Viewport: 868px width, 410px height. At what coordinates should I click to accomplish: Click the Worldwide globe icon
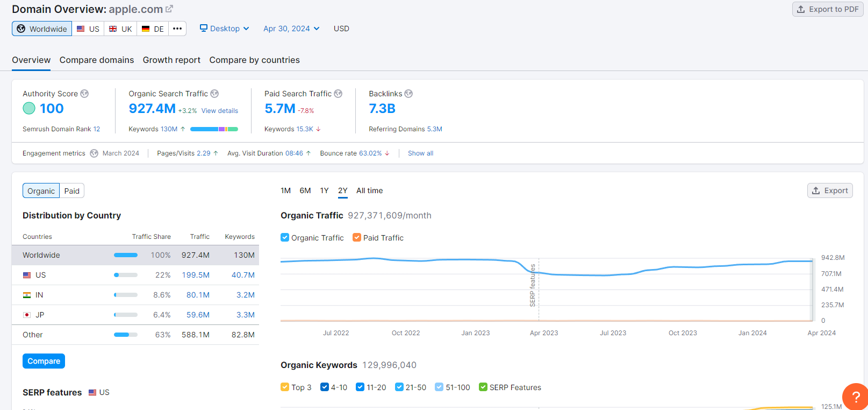(21, 29)
